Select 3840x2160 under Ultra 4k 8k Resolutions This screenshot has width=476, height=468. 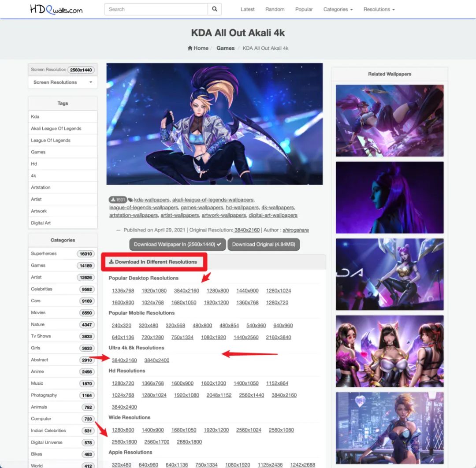[124, 360]
